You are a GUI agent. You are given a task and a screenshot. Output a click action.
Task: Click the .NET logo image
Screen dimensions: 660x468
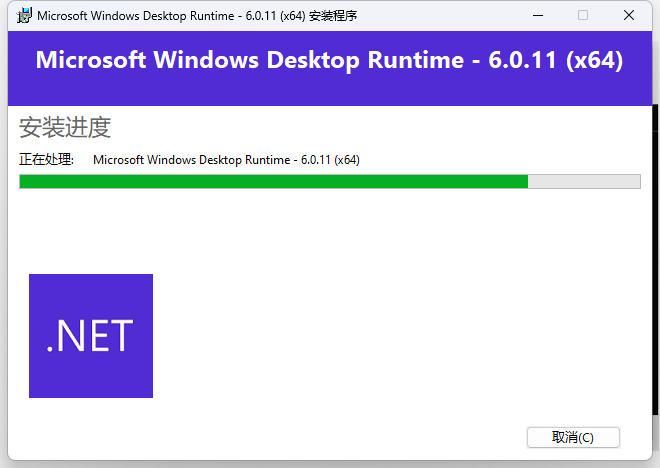(x=91, y=335)
